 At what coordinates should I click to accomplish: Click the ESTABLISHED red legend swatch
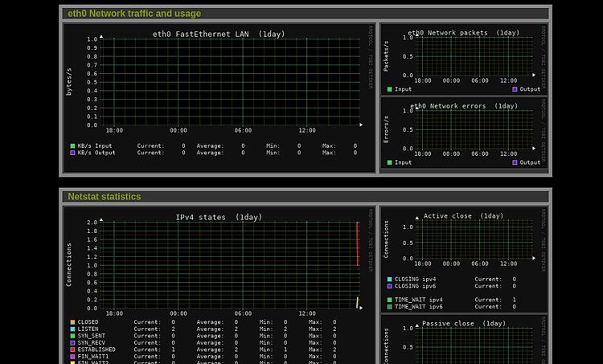(x=72, y=350)
